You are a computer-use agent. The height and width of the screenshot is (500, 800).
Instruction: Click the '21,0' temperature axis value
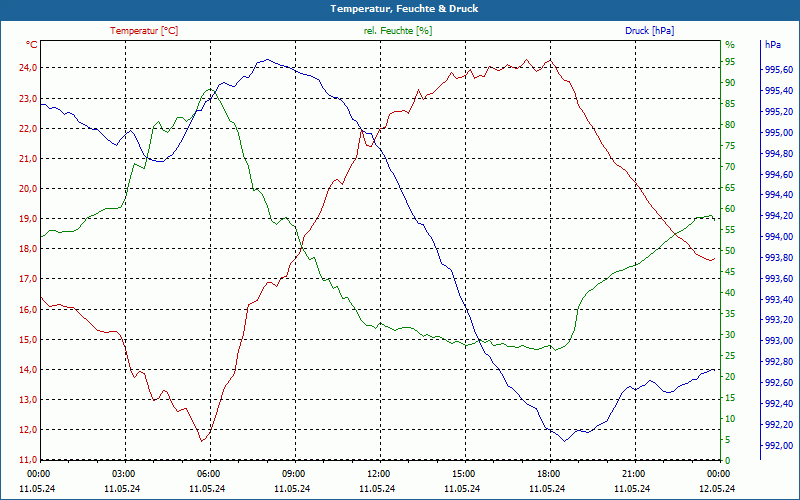click(28, 159)
